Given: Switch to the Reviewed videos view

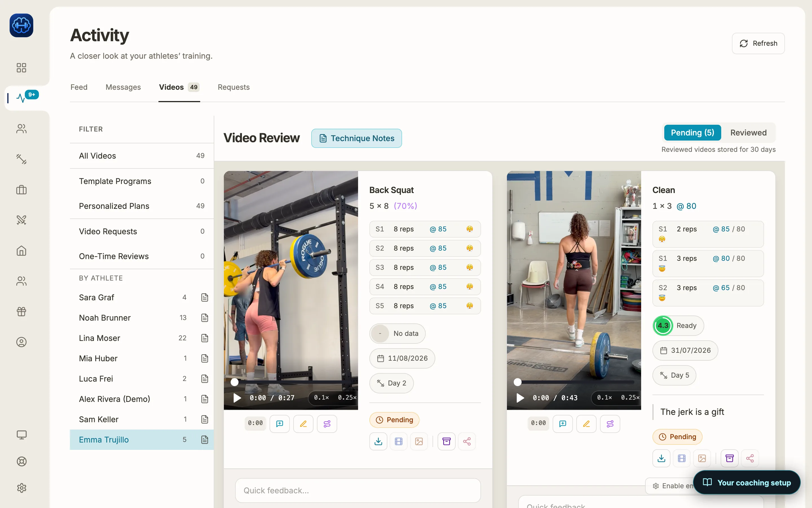Looking at the screenshot, I should (x=748, y=133).
